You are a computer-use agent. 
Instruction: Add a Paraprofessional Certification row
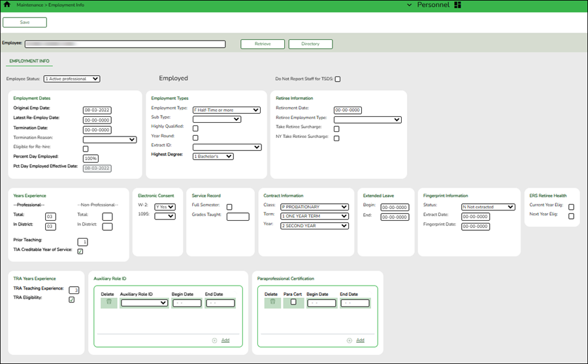(x=360, y=340)
